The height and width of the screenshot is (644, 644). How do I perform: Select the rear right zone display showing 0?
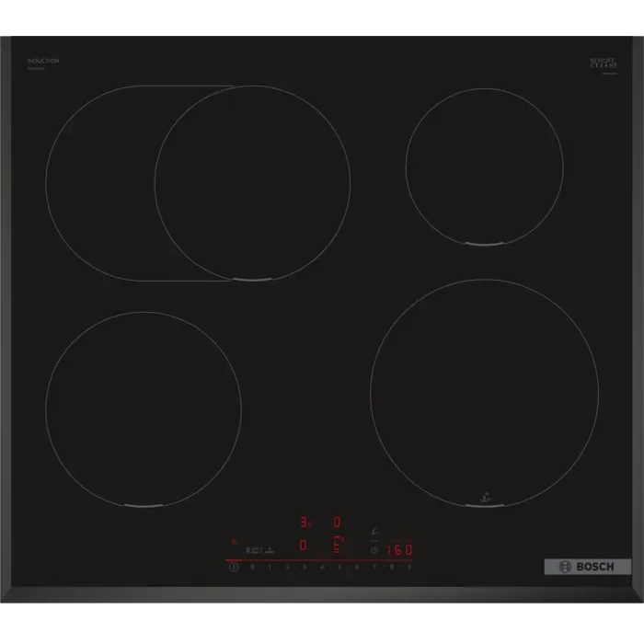337,523
